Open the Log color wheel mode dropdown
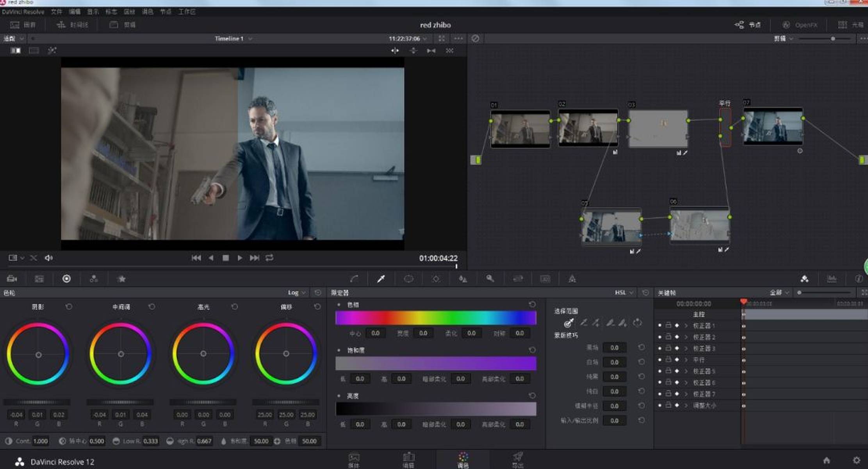Viewport: 868px width, 469px height. tap(297, 292)
